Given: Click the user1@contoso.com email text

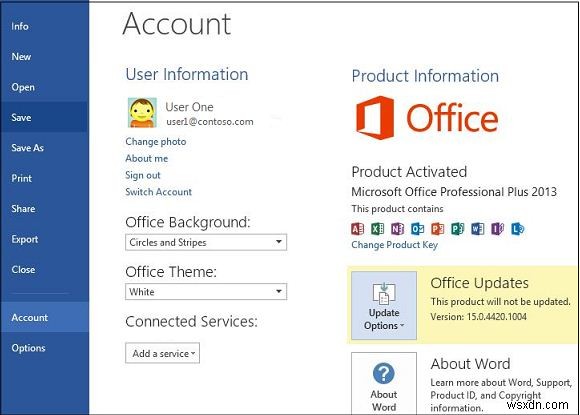Looking at the screenshot, I should 210,122.
